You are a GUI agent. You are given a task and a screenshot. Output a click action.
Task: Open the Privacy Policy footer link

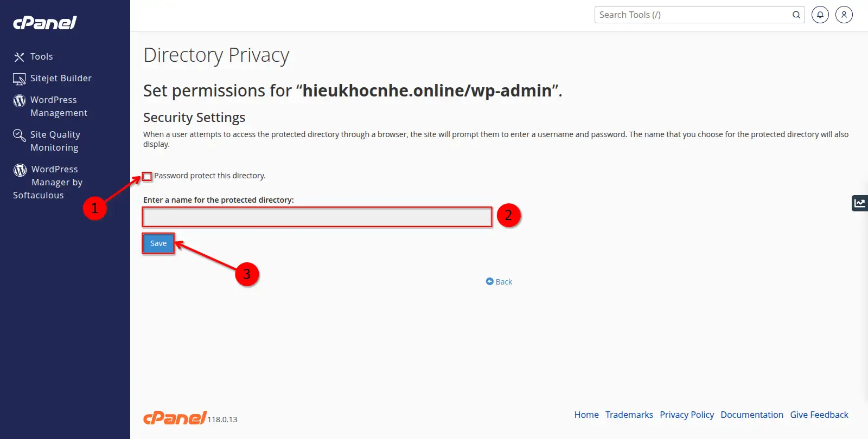pyautogui.click(x=687, y=415)
